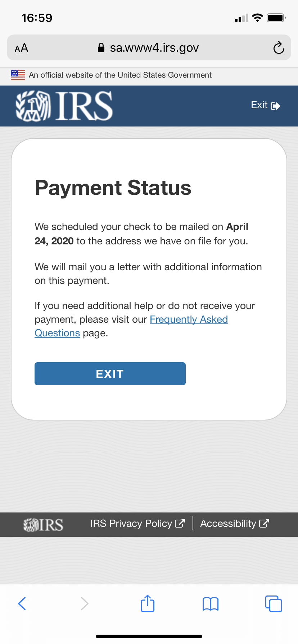The image size is (298, 644).
Task: Open the AA text size menu
Action: coord(21,48)
